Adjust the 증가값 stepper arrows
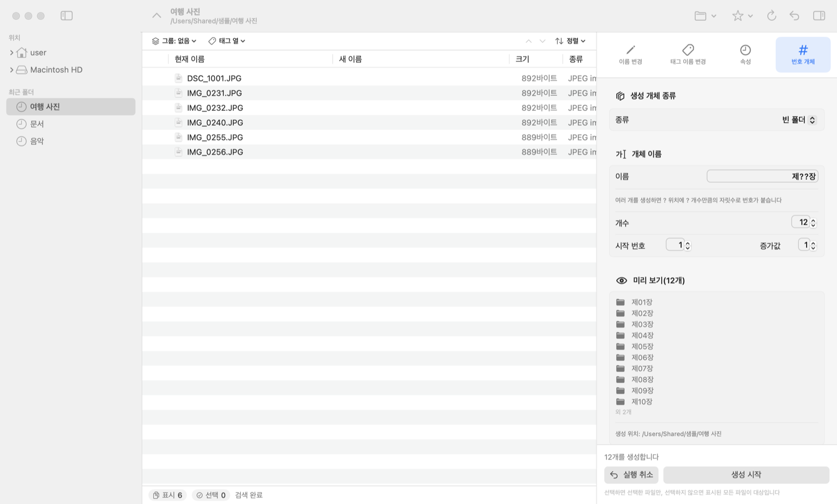Screen dimensions: 837x504 [x=813, y=245]
